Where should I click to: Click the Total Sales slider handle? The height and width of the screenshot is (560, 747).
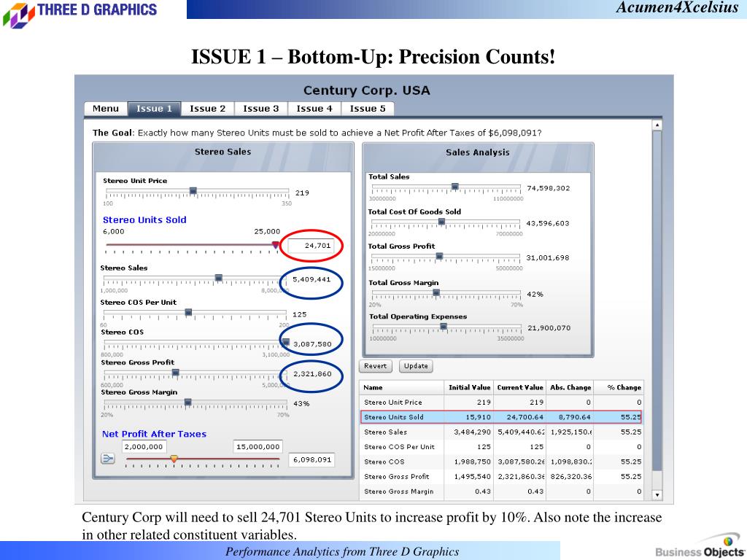coord(455,187)
